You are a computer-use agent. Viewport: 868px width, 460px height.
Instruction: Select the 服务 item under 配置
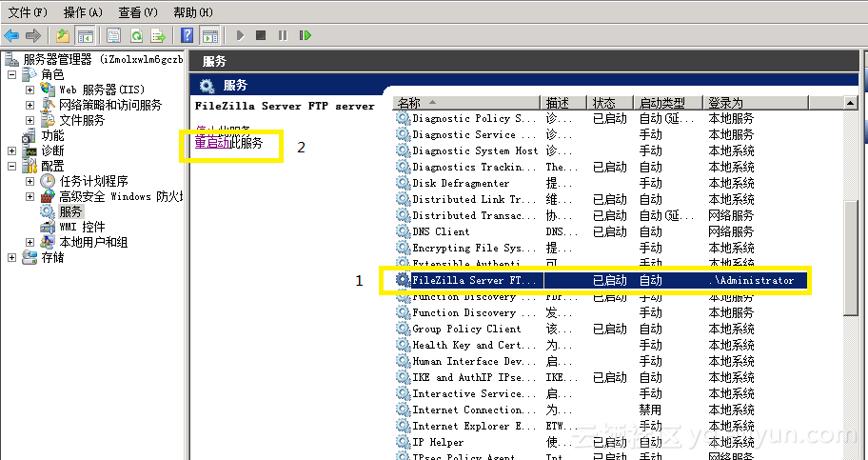click(62, 211)
